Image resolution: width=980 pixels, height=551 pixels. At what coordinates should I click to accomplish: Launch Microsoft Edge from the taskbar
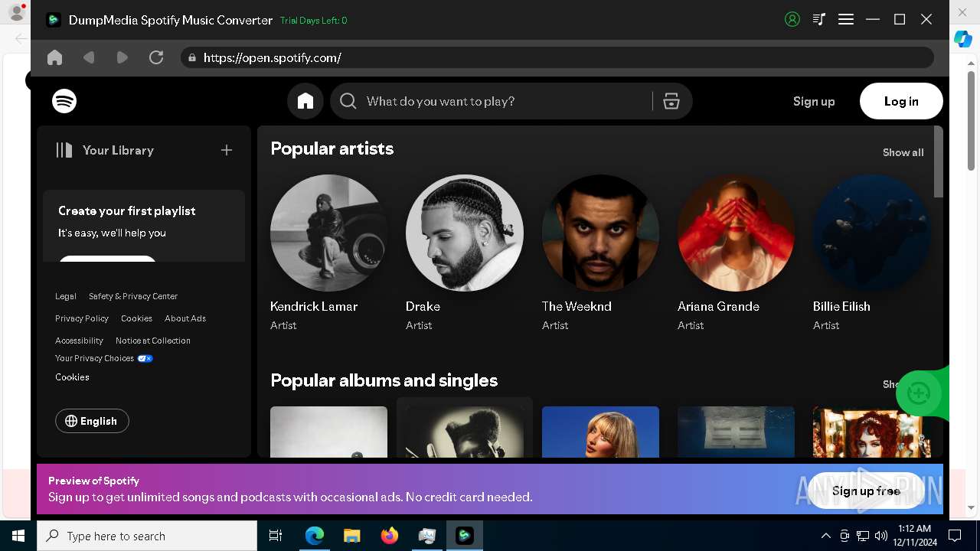315,536
